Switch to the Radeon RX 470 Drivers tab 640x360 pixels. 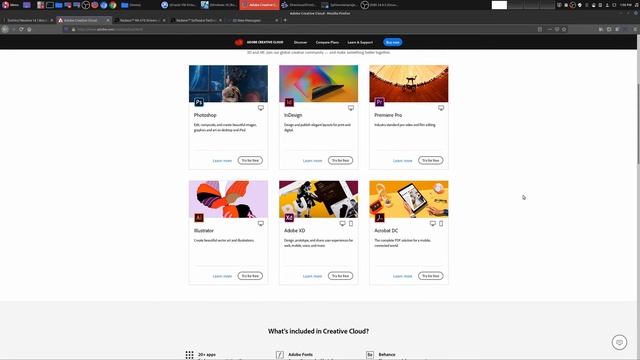point(139,20)
